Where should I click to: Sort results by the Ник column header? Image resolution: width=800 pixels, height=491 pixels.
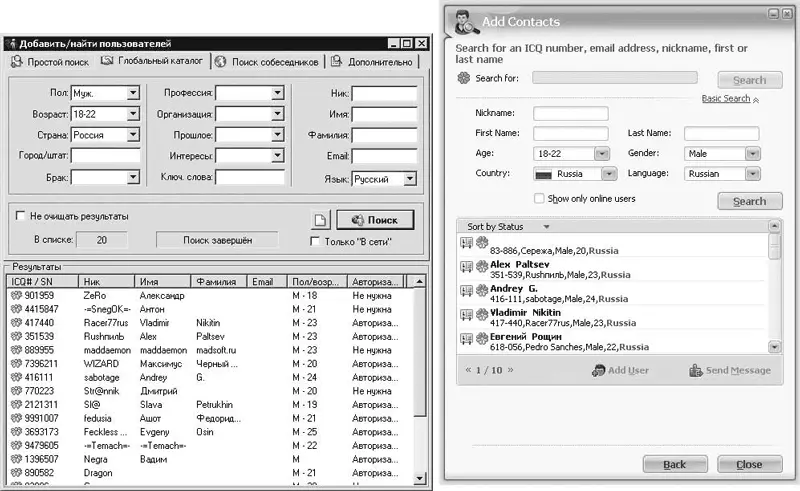pos(106,282)
